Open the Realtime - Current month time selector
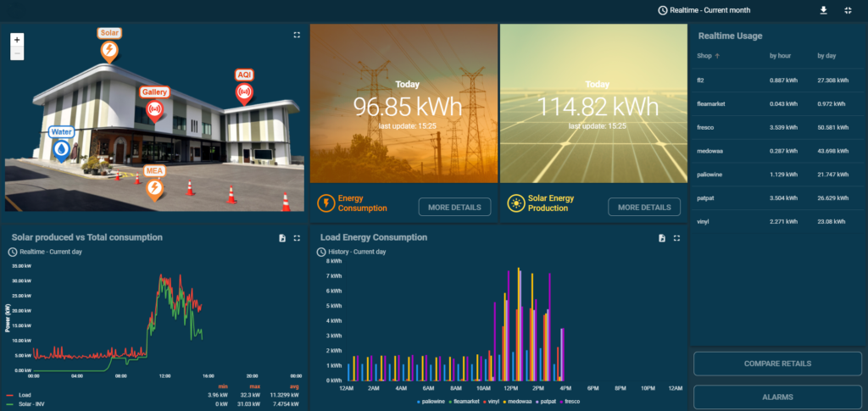This screenshot has width=868, height=411. [x=702, y=10]
